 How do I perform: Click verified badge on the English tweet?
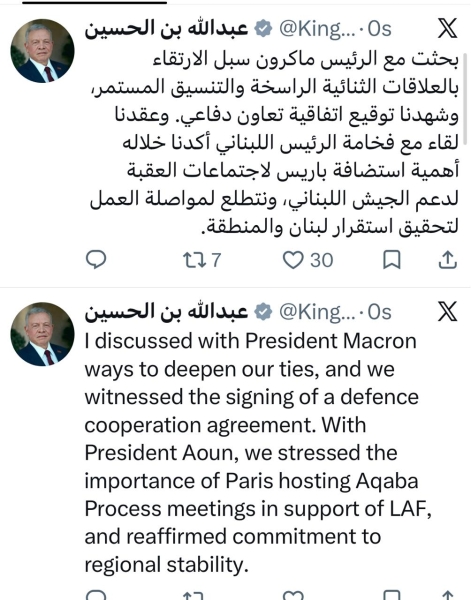click(263, 312)
